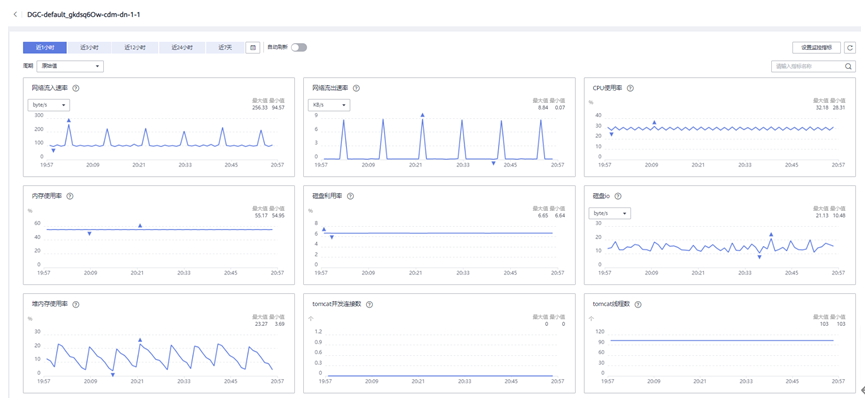Image resolution: width=865 pixels, height=400 pixels.
Task: Select the 近3小时 time range tab
Action: coord(90,47)
